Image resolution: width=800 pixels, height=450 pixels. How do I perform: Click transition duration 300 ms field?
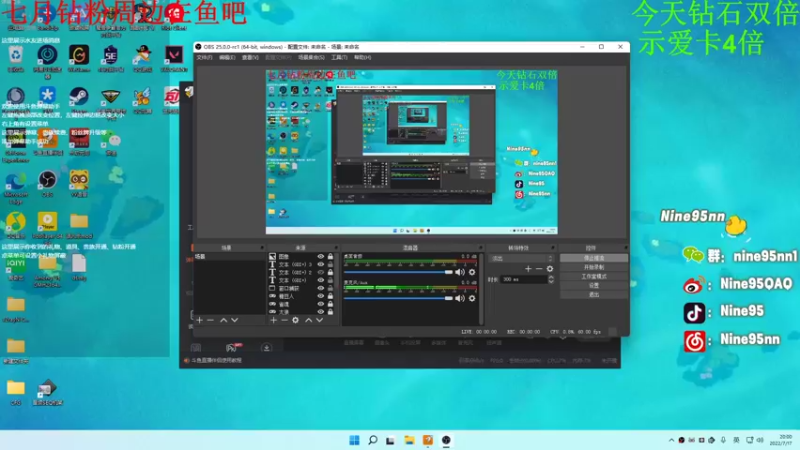pyautogui.click(x=524, y=280)
